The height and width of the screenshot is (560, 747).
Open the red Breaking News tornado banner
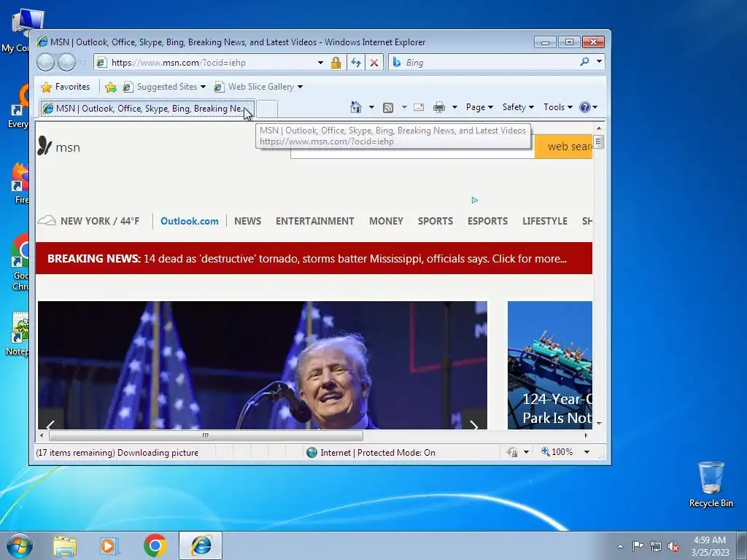314,259
